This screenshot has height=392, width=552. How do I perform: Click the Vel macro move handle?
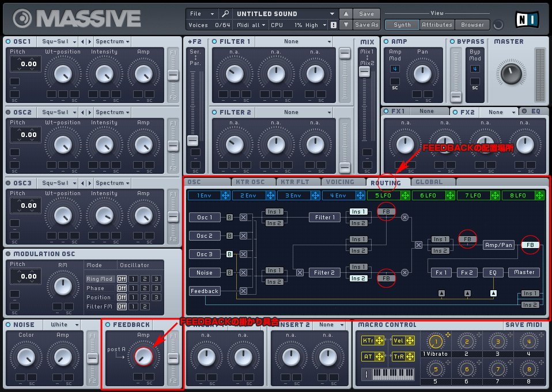410,340
